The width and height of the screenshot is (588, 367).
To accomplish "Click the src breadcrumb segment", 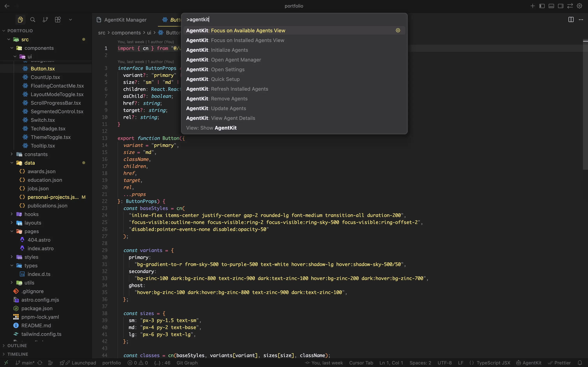I will (102, 33).
